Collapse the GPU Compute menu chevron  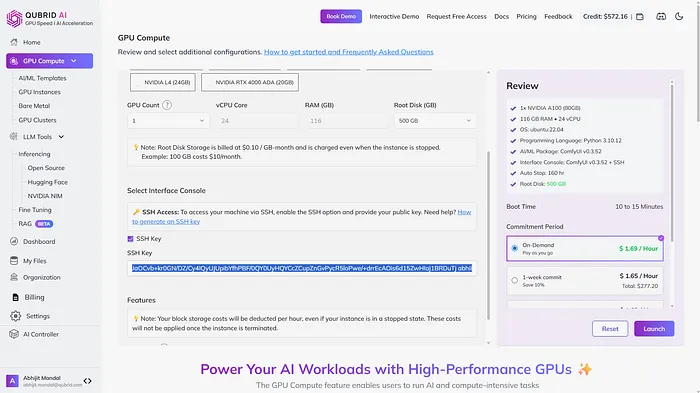click(x=74, y=61)
